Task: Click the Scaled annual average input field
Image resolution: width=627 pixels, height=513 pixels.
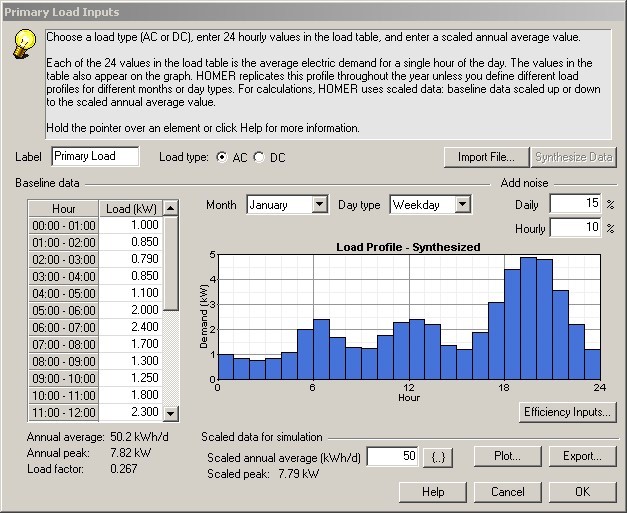Action: [x=392, y=456]
